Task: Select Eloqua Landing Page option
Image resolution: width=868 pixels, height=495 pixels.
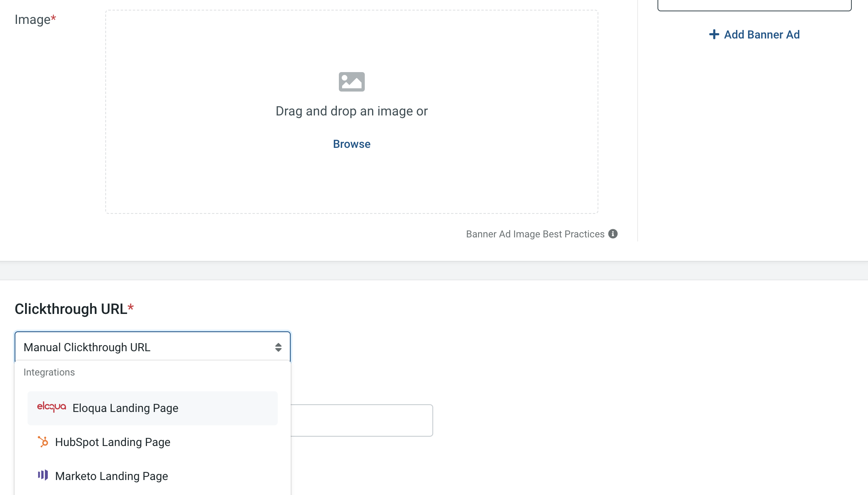Action: pyautogui.click(x=153, y=408)
